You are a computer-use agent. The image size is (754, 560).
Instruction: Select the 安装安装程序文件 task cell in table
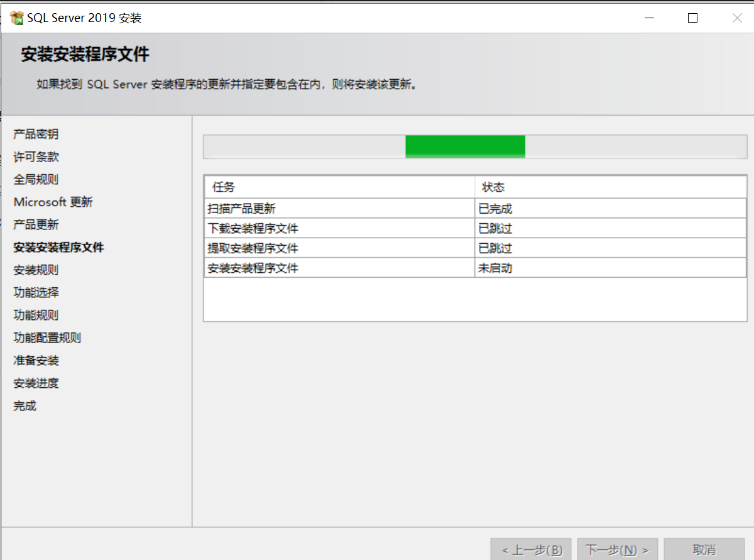pos(339,268)
